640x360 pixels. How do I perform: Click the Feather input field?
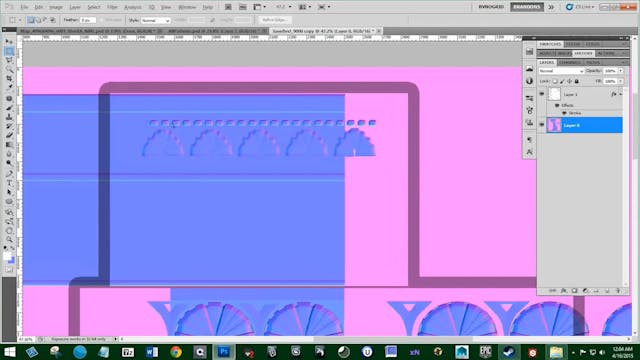[x=87, y=20]
